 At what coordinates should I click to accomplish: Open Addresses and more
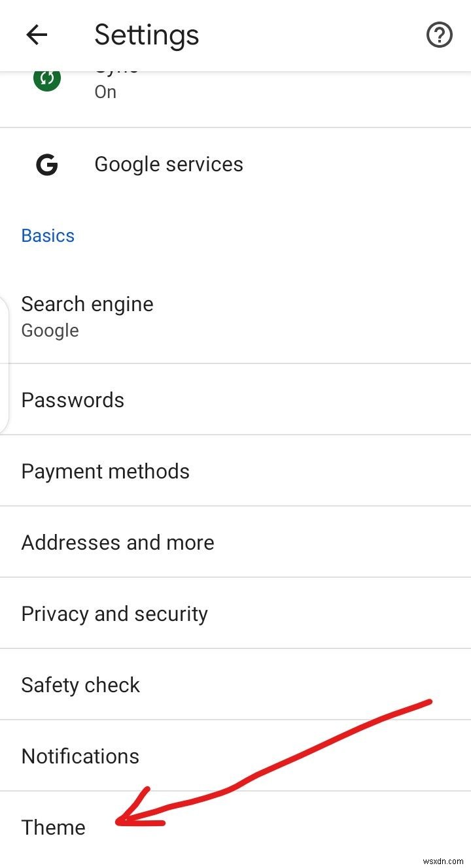(118, 542)
